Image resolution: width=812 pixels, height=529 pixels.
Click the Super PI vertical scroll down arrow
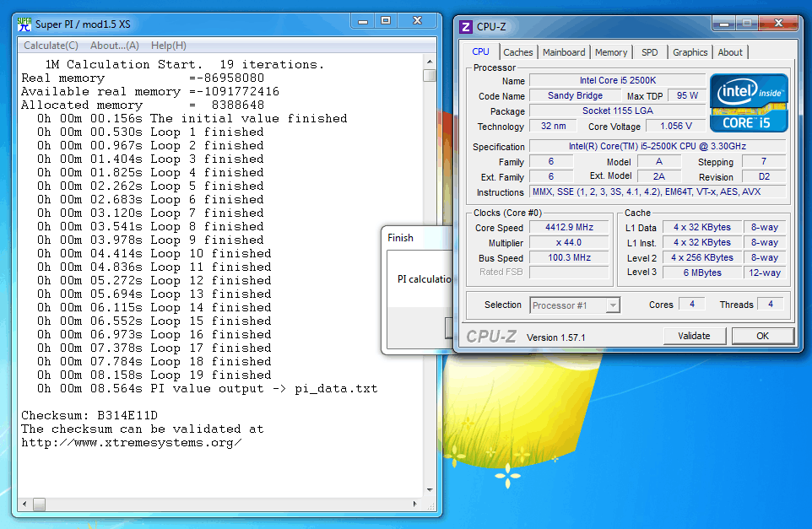(x=430, y=489)
